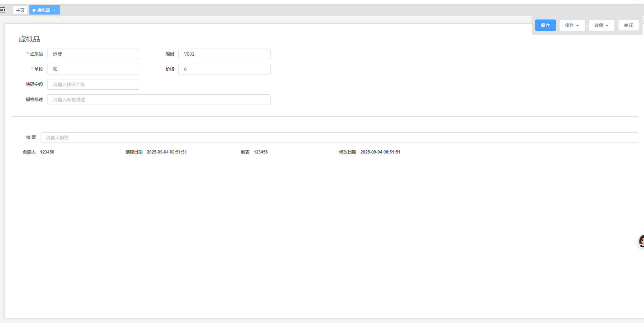Image resolution: width=644 pixels, height=323 pixels.
Task: Close the 虚拟品 tab with its x icon
Action: [x=54, y=10]
